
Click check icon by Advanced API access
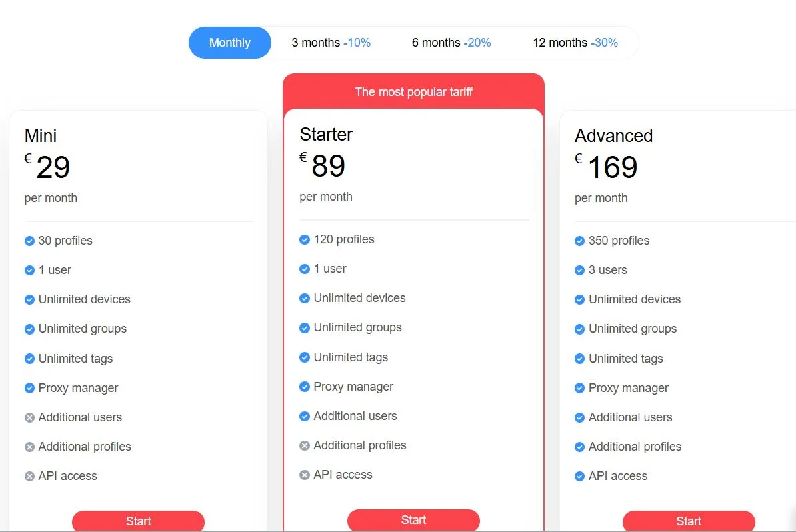point(580,476)
